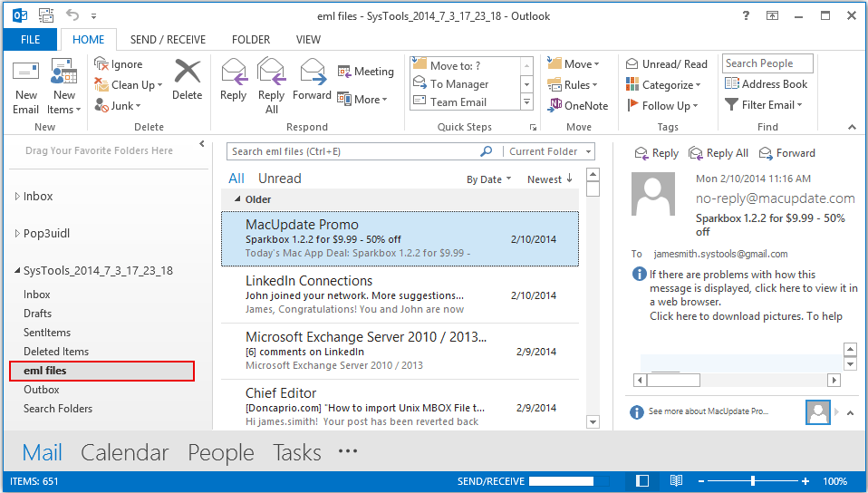The width and height of the screenshot is (868, 493).
Task: Show All messages filter
Action: tap(236, 179)
